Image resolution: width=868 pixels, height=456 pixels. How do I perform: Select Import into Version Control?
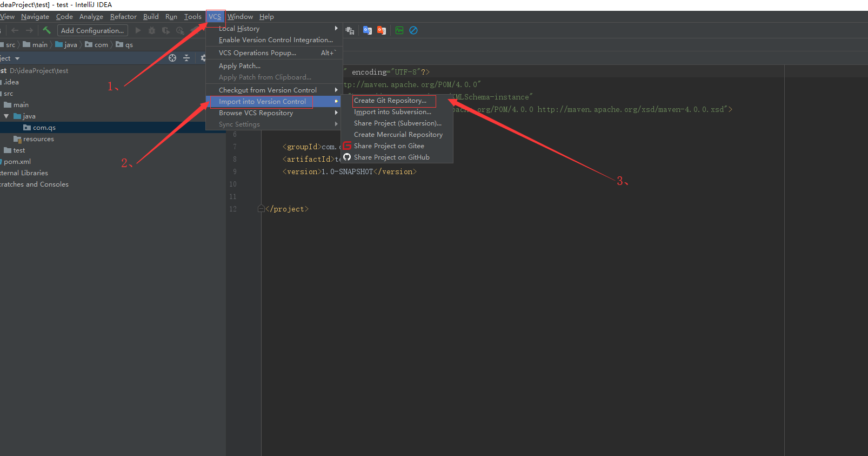(x=273, y=101)
